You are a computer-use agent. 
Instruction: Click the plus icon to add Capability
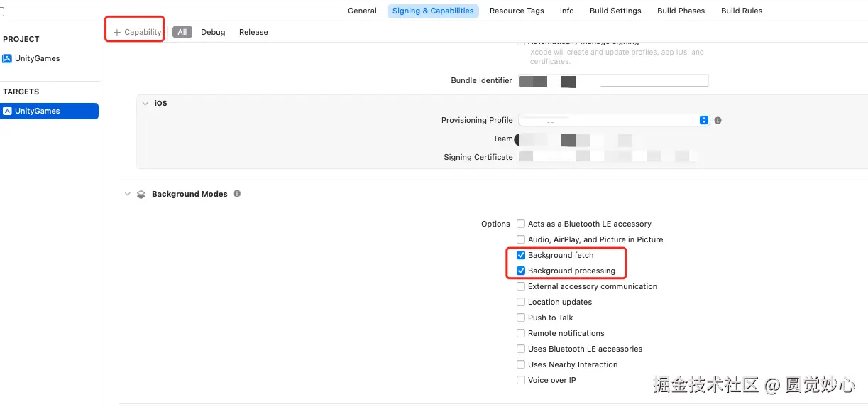coord(117,33)
